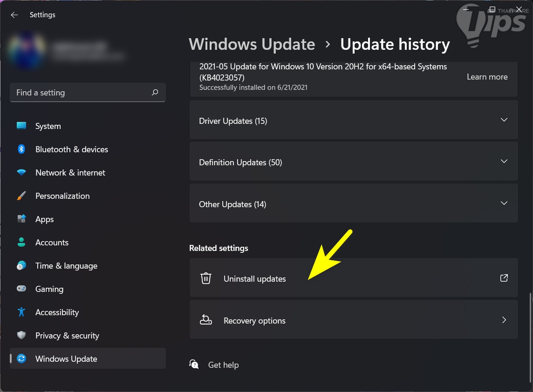Image resolution: width=533 pixels, height=392 pixels.
Task: Expand the Other Updates list
Action: [x=504, y=203]
